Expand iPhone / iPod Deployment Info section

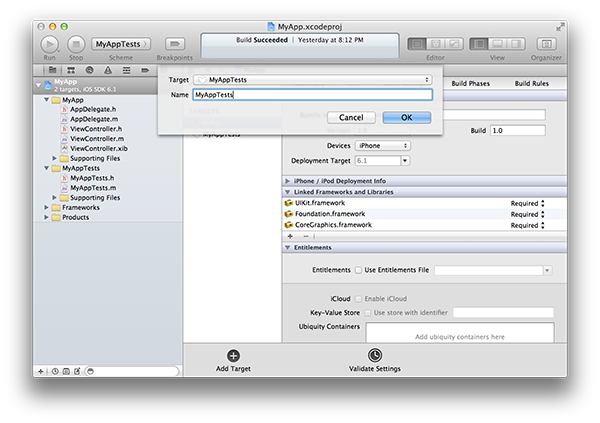[287, 181]
